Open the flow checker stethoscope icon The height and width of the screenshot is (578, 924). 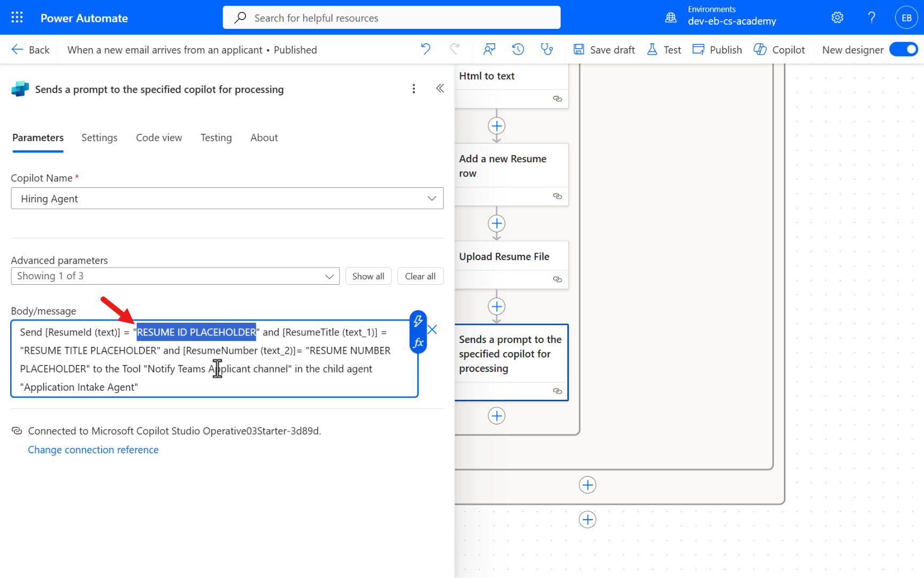click(x=546, y=49)
